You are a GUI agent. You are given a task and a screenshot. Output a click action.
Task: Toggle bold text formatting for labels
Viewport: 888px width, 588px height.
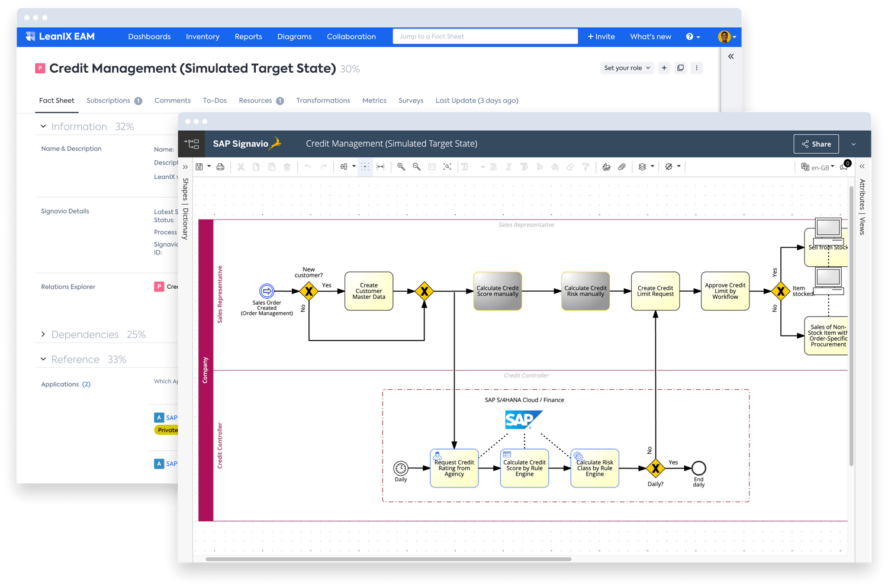point(493,167)
